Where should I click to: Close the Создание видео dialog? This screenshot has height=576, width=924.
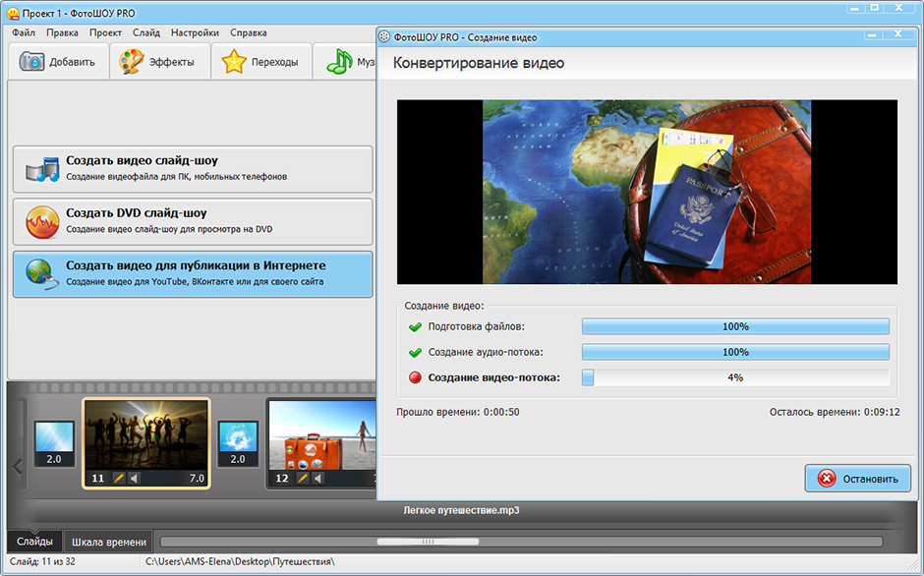[898, 34]
